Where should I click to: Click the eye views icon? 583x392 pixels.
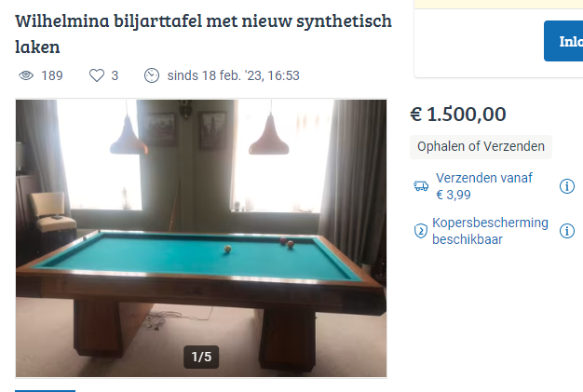[26, 75]
